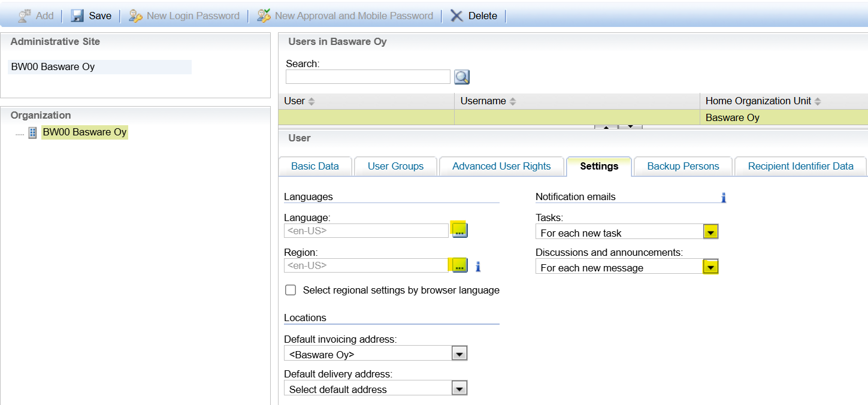The height and width of the screenshot is (405, 868).
Task: Open the Advanced User Rights tab
Action: (x=501, y=166)
